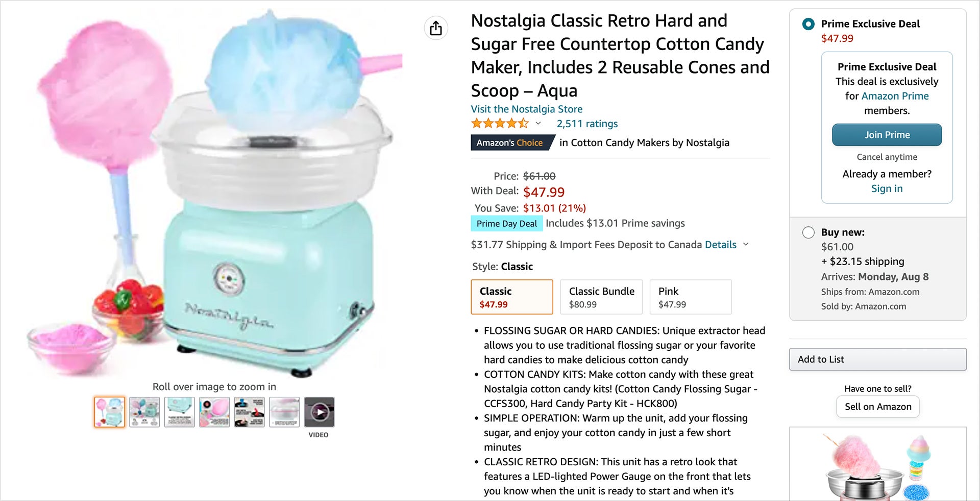Visit the Nostalgia Store
The image size is (980, 501).
click(527, 109)
